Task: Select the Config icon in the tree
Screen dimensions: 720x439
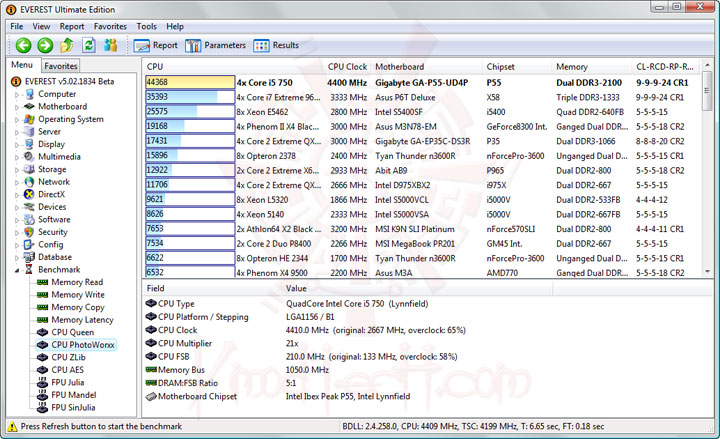Action: tap(29, 244)
